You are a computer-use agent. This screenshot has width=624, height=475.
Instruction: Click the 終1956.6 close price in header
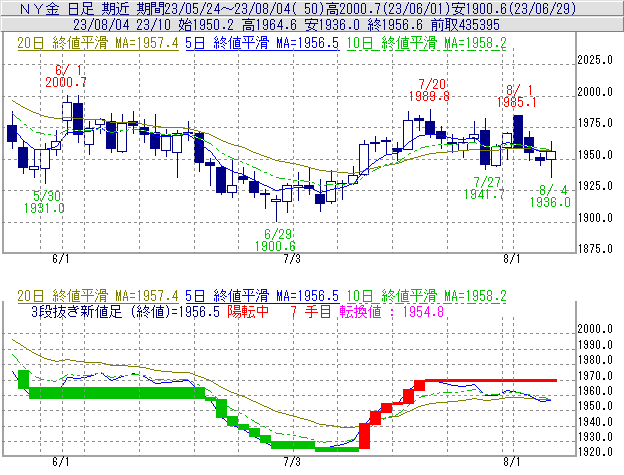[395, 25]
